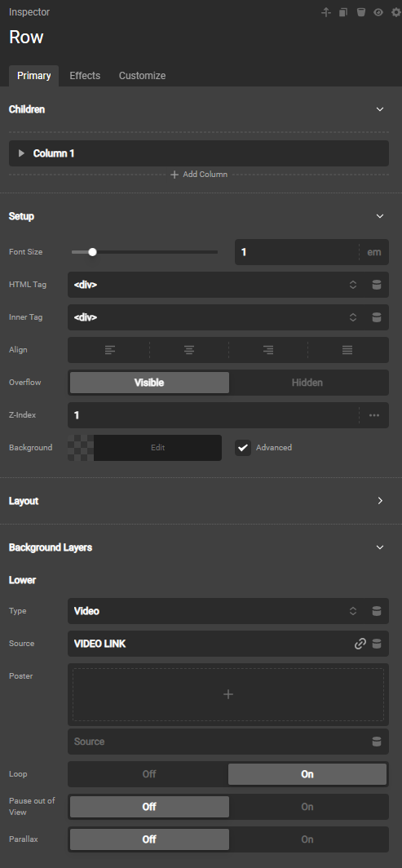Turn Loop off

click(x=149, y=774)
